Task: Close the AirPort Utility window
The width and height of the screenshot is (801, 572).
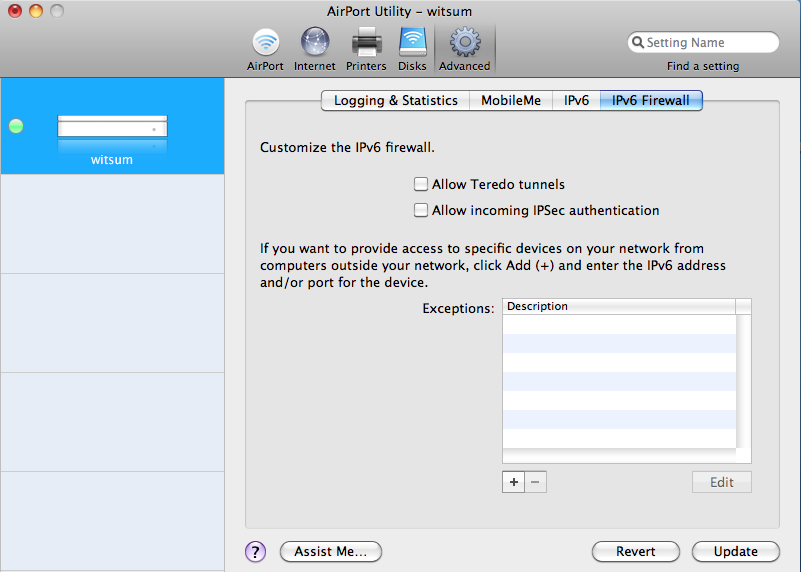Action: click(15, 10)
